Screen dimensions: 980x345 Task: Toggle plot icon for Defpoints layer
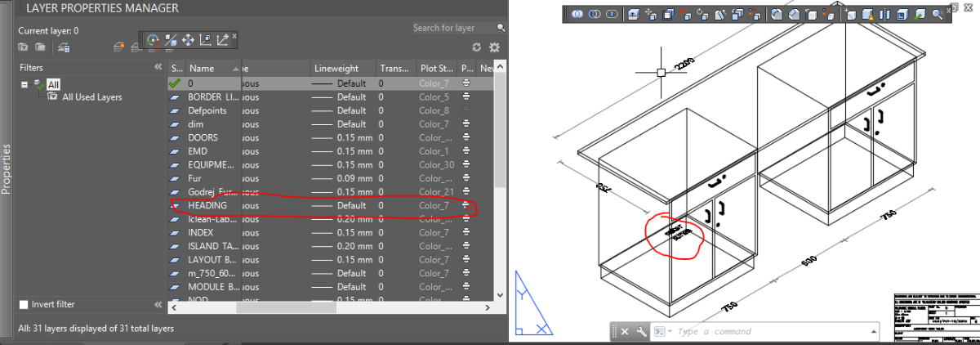point(466,110)
